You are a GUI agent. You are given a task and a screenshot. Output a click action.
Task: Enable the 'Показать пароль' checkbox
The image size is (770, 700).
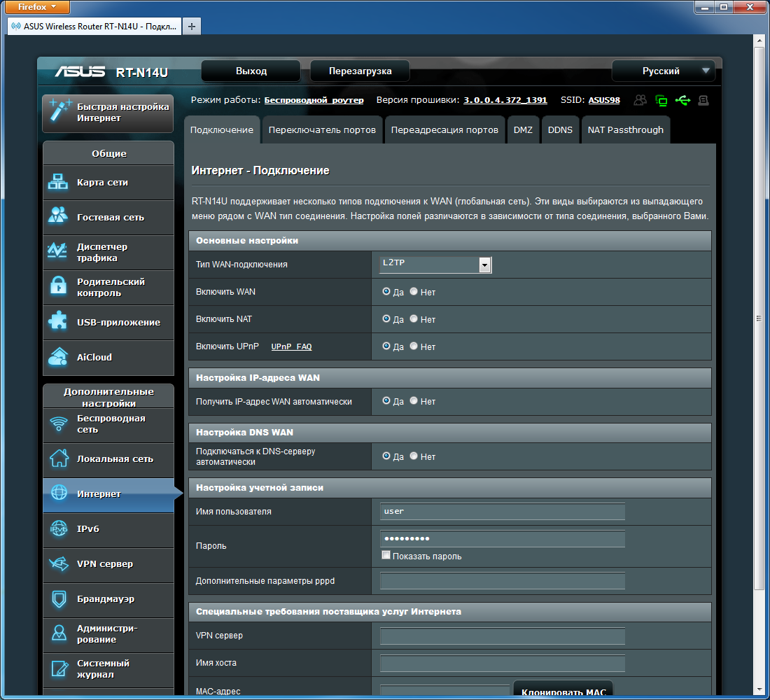coord(386,556)
